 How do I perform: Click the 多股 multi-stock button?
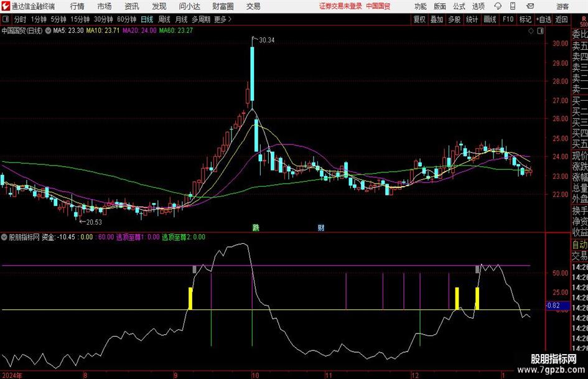(454, 19)
